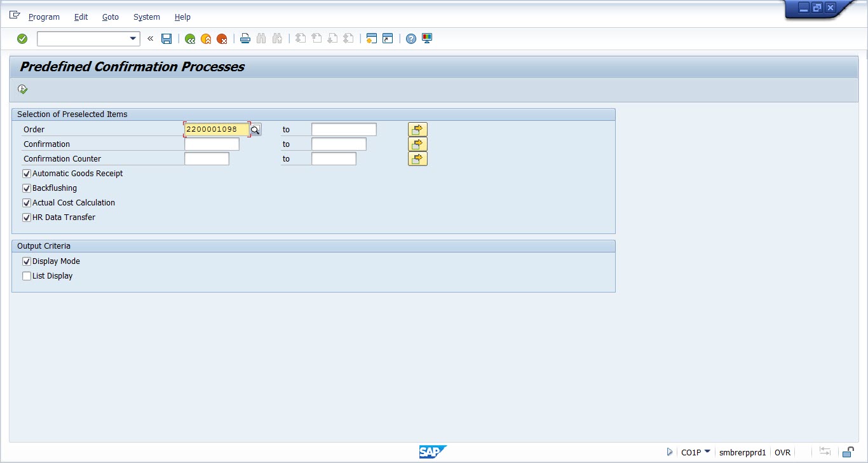Click the Confirmation low-value input field
This screenshot has width=868, height=463.
(x=212, y=144)
